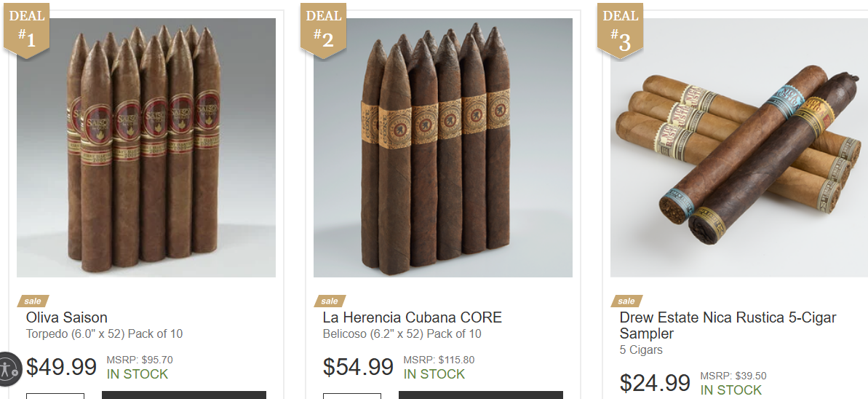Screen dimensions: 868x399
Task: Click the Deal #2 ribbon badge
Action: 323,30
